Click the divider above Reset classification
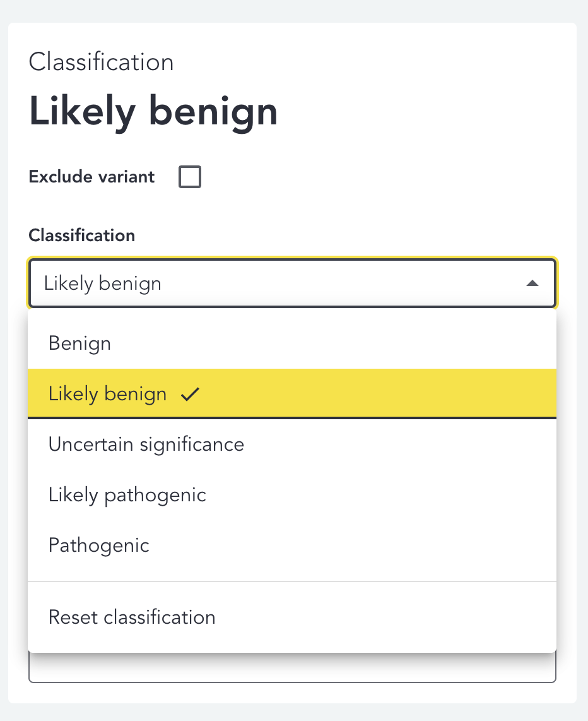 (x=291, y=581)
